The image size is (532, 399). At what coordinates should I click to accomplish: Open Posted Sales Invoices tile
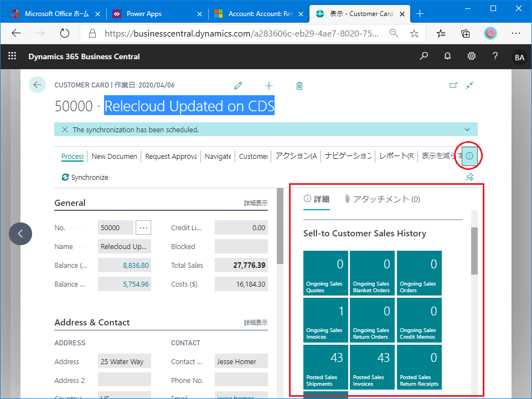[x=372, y=367]
